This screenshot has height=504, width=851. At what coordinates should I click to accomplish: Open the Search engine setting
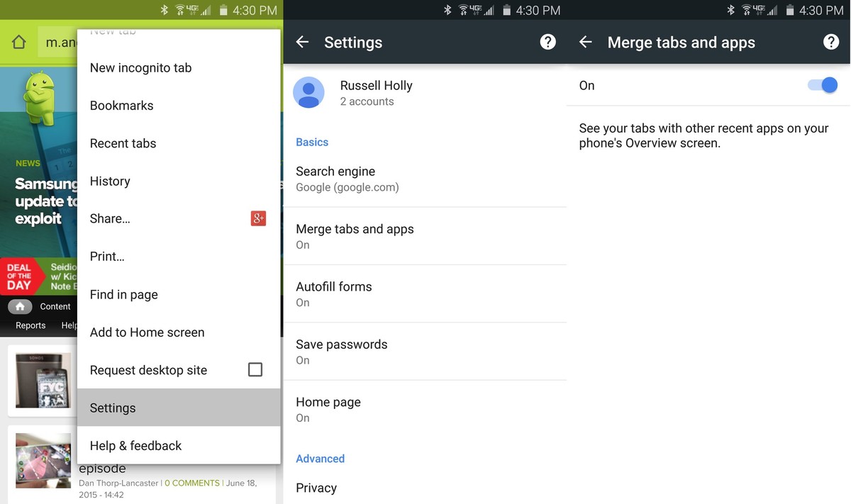[x=424, y=179]
